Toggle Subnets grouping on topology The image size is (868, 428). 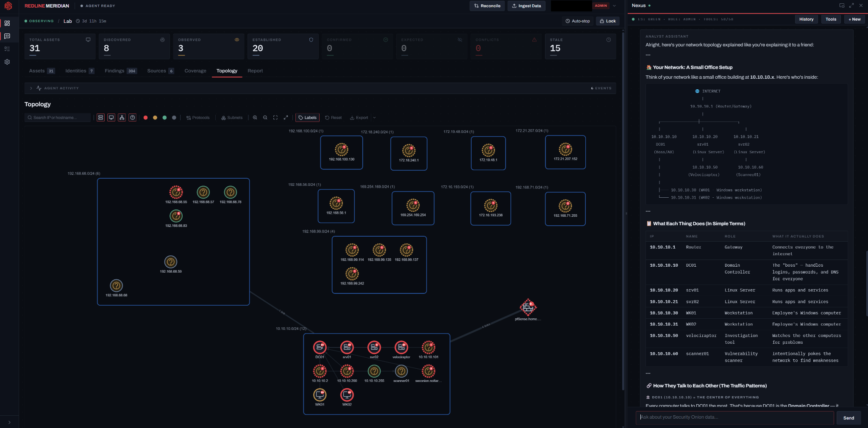(232, 118)
